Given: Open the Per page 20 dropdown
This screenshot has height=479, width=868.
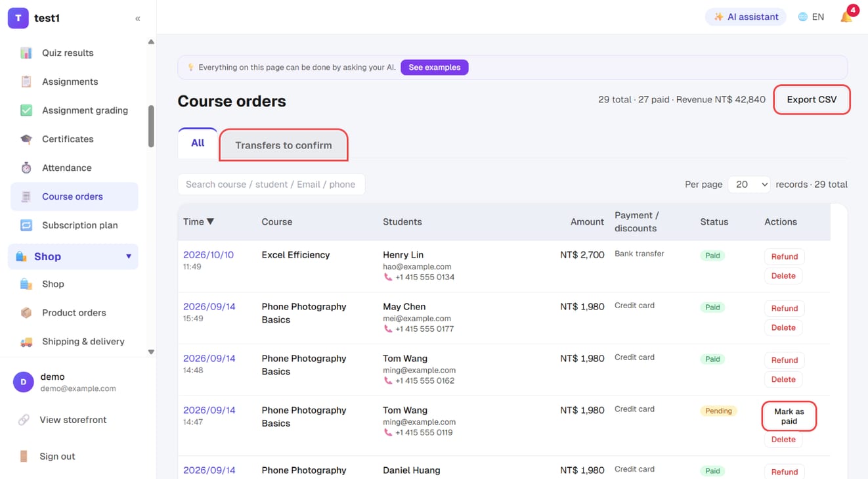Looking at the screenshot, I should coord(749,185).
